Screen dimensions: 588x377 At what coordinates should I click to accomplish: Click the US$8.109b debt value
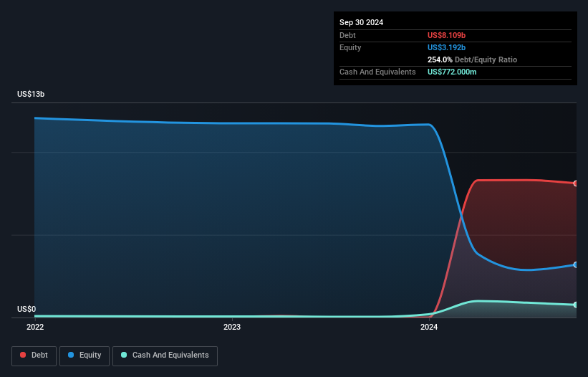[447, 35]
